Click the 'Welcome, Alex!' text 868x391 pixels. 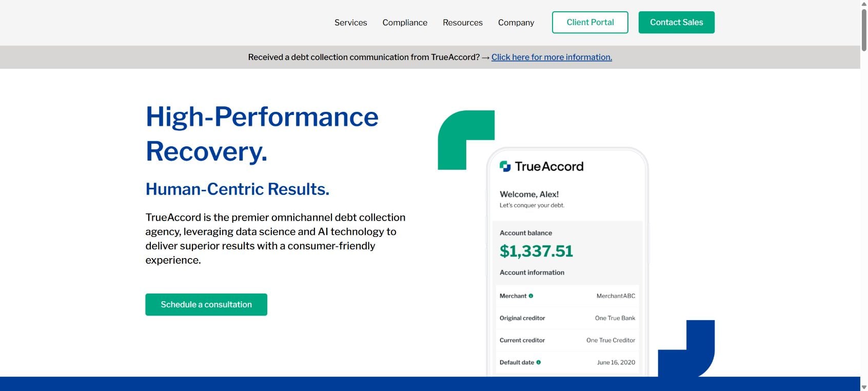(x=529, y=194)
